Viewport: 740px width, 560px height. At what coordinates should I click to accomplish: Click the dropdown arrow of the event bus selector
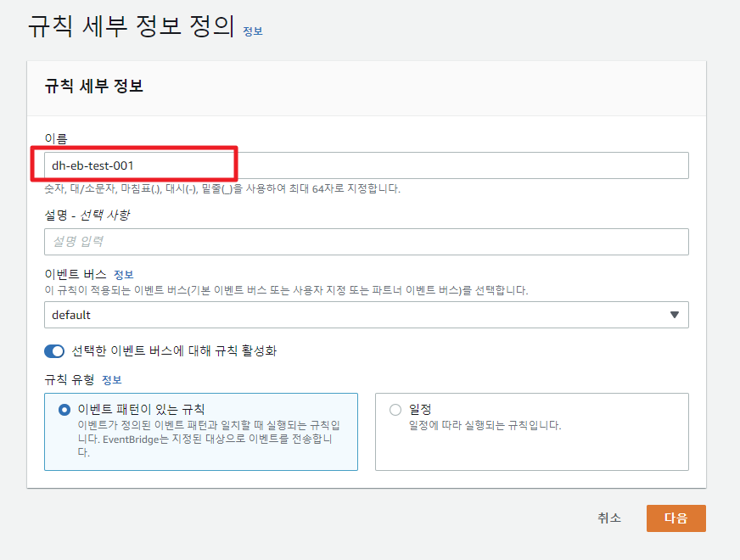675,315
